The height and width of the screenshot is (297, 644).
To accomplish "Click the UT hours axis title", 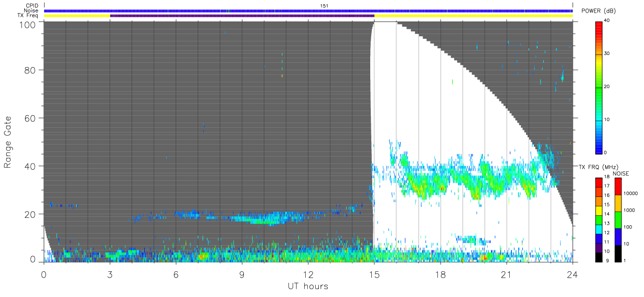I will 308,286.
